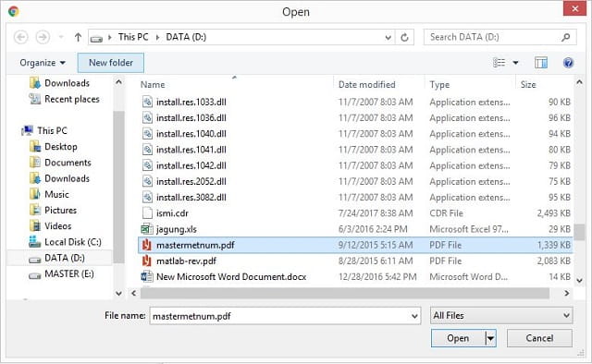Click This PC in the address bar

133,37
